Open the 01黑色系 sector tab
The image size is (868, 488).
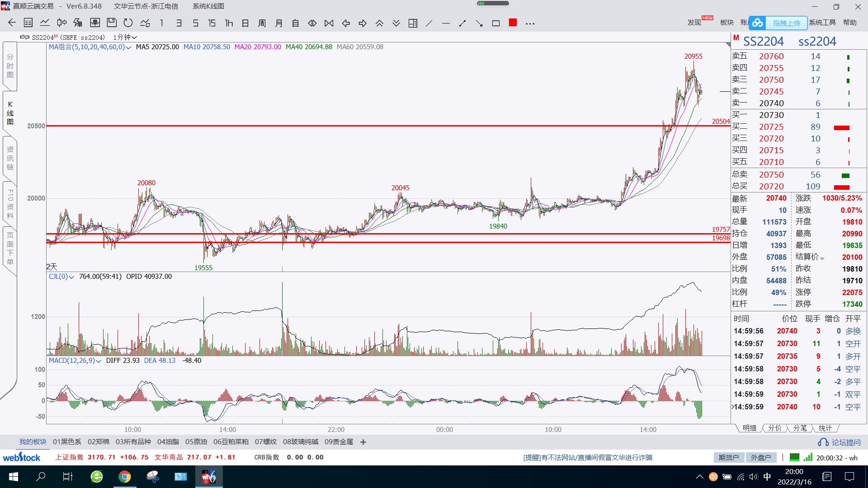[67, 442]
